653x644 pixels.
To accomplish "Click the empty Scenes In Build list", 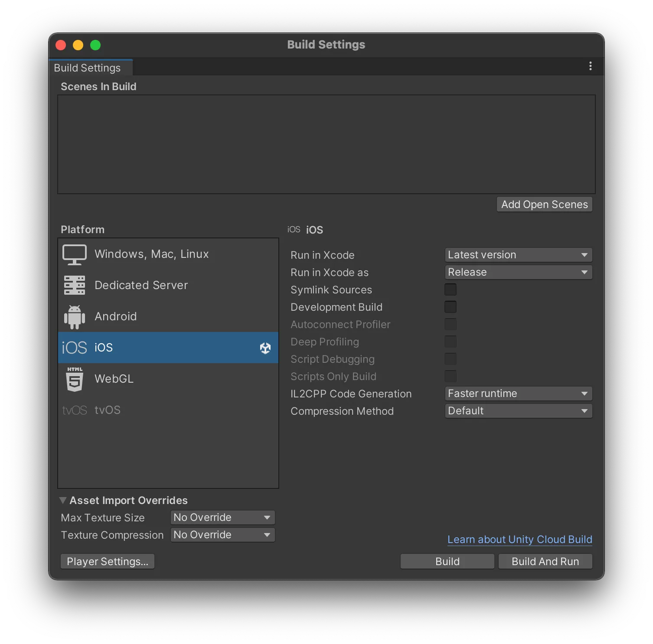I will click(x=326, y=144).
